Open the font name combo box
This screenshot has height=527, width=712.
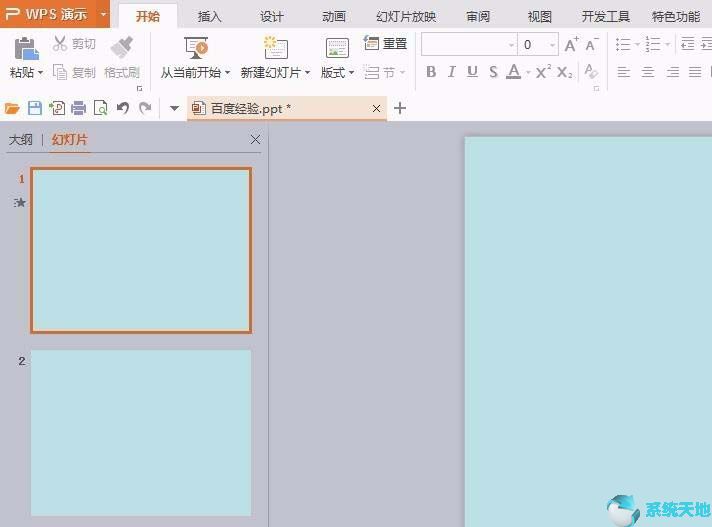pos(469,44)
